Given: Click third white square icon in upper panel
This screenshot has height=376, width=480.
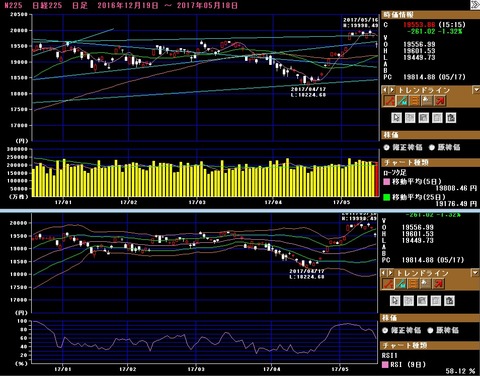Looking at the screenshot, I should 423,117.
